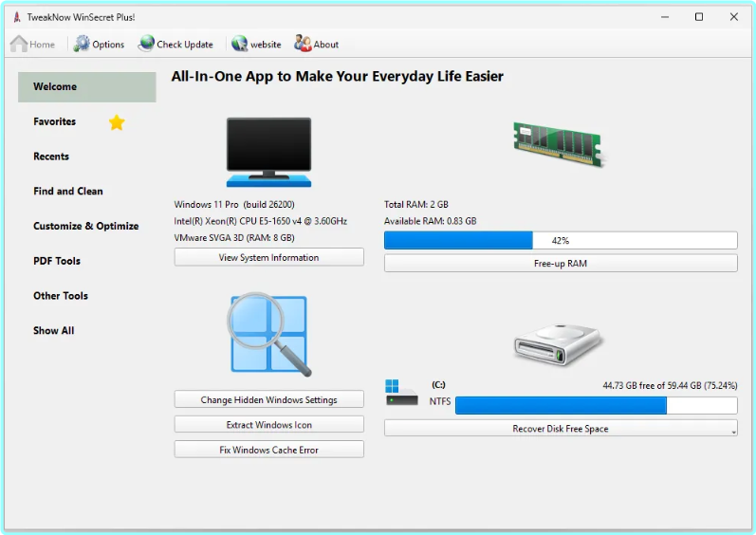Screen dimensions: 756x535
Task: Click the computer monitor image
Action: pos(268,153)
